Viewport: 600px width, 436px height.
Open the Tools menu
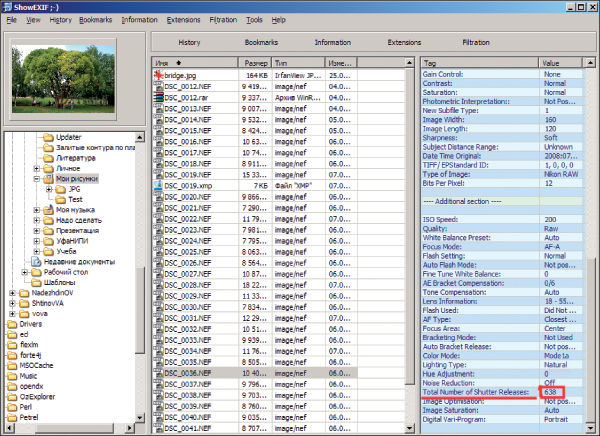pyautogui.click(x=254, y=19)
